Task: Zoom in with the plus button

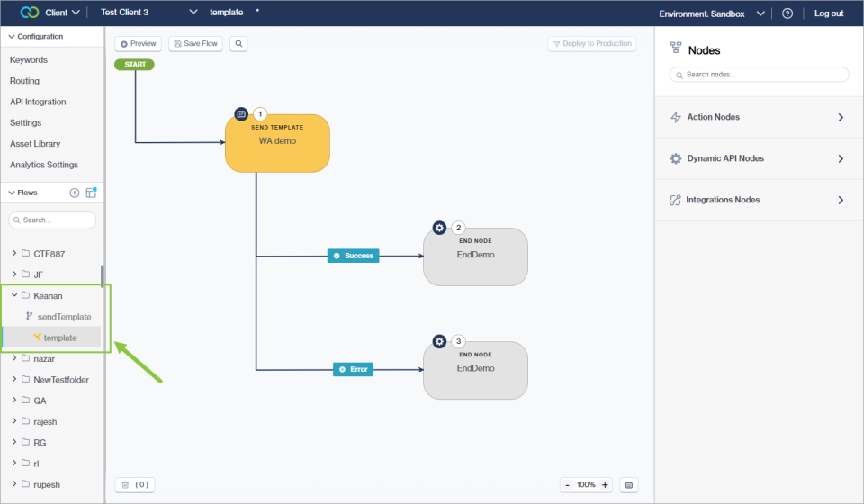Action: click(605, 485)
